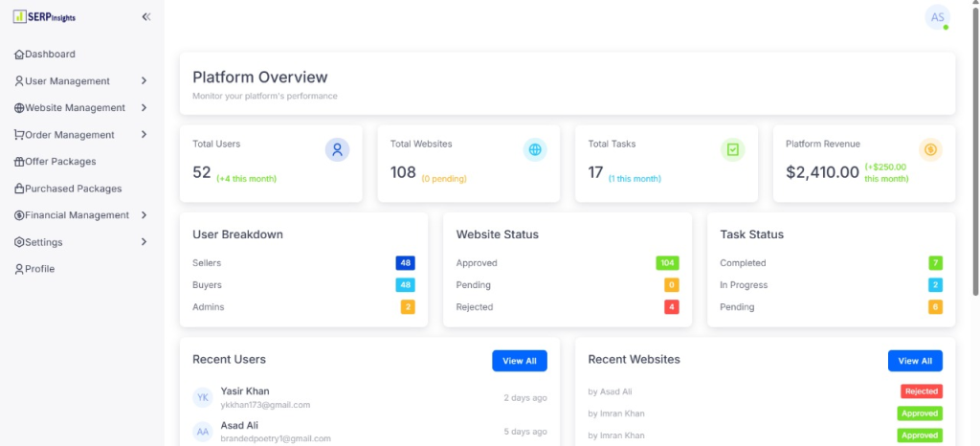980x446 pixels.
Task: View all Recent Websites
Action: click(x=915, y=361)
